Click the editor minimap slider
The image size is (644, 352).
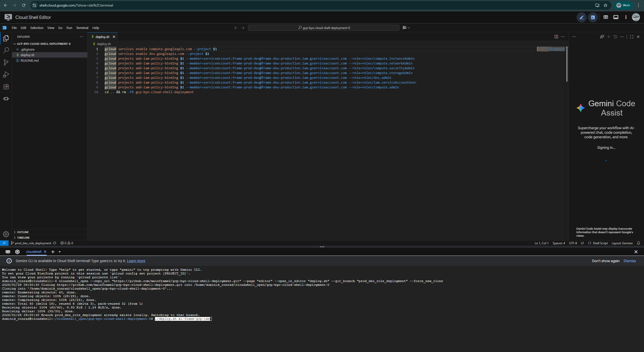[x=551, y=49]
